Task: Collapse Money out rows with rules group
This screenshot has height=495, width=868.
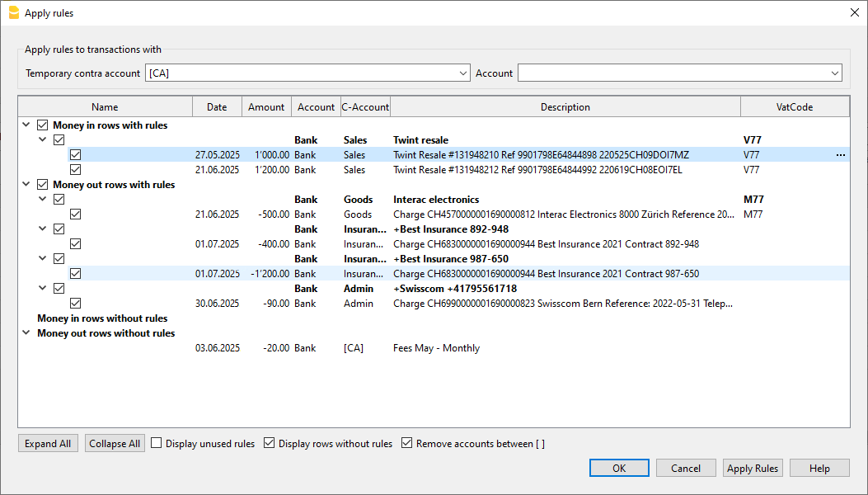Action: [26, 185]
